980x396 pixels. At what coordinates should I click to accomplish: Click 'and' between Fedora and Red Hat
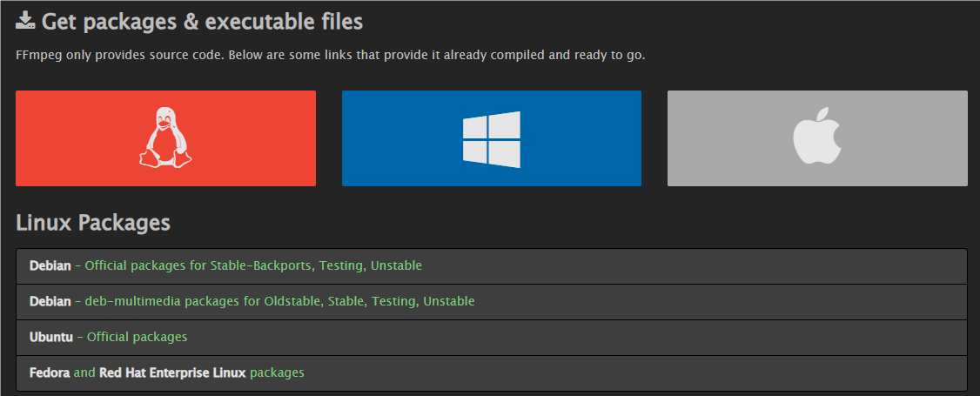[84, 373]
